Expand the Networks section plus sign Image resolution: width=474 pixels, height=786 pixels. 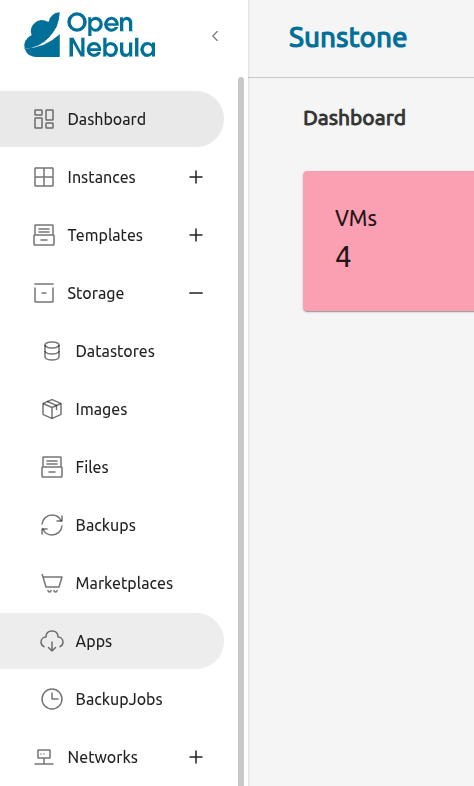(x=196, y=757)
